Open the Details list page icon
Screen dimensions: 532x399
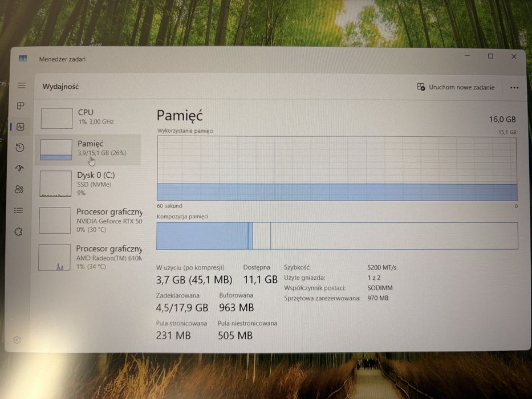tap(19, 211)
